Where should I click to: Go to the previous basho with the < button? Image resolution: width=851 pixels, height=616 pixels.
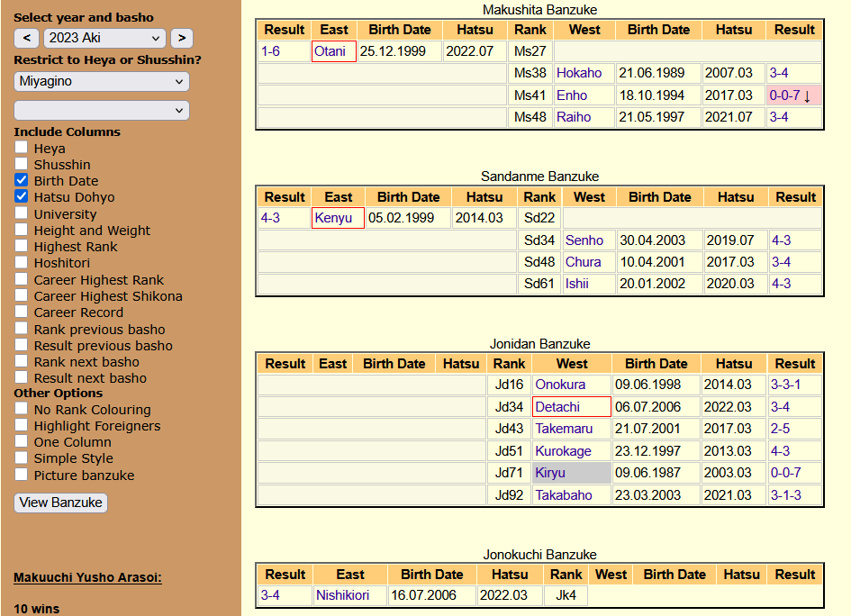(27, 38)
